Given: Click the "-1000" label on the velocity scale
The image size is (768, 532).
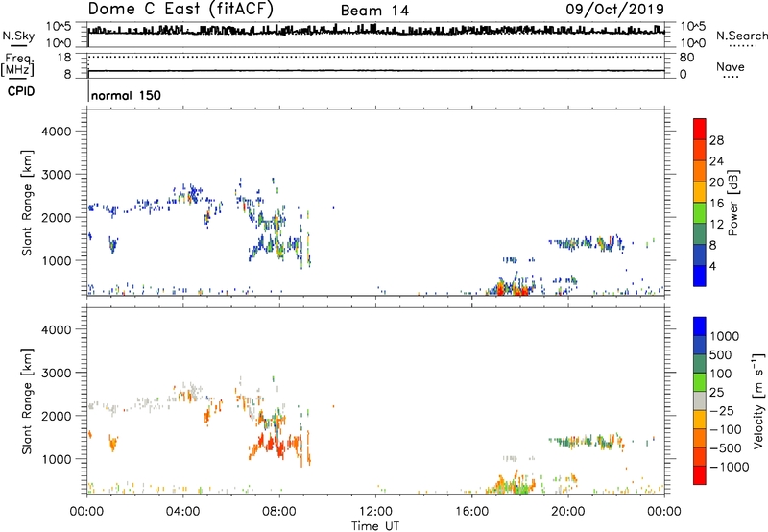Looking at the screenshot, I should [729, 467].
